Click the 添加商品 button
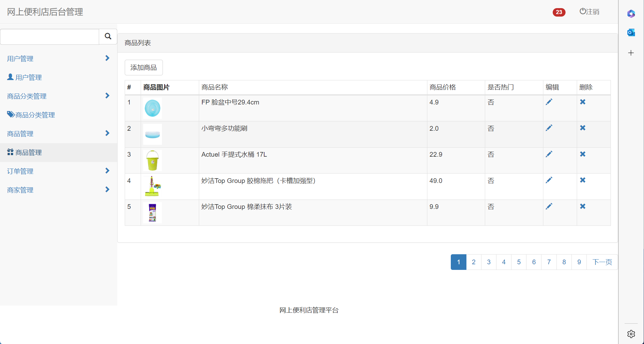Image resolution: width=644 pixels, height=344 pixels. [x=143, y=67]
